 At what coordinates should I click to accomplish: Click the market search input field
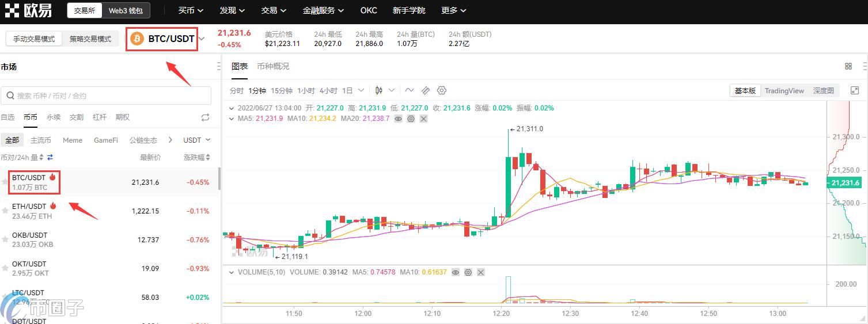pos(106,96)
